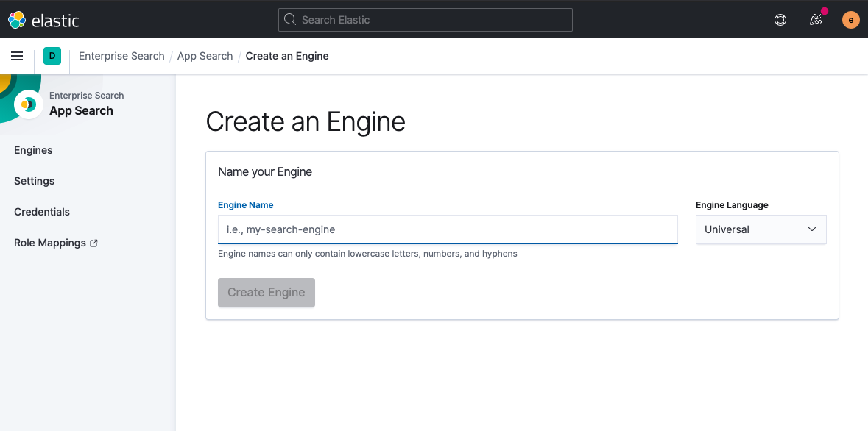
Task: Click the Role Mappings external link icon
Action: (93, 243)
